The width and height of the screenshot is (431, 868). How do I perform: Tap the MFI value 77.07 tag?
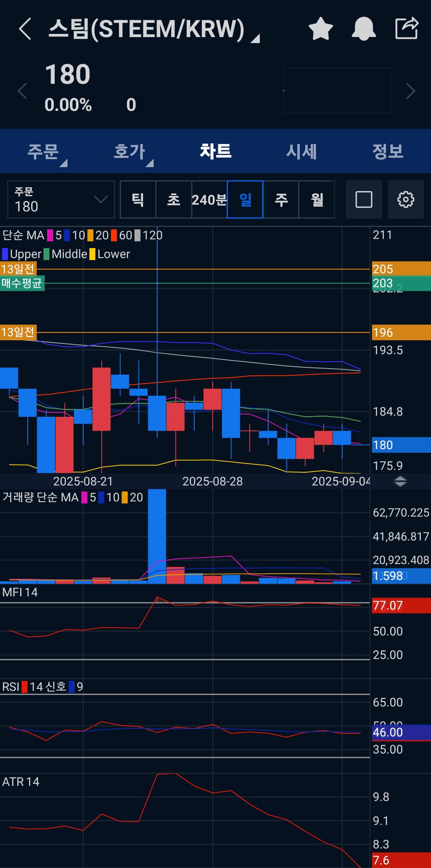(x=401, y=606)
